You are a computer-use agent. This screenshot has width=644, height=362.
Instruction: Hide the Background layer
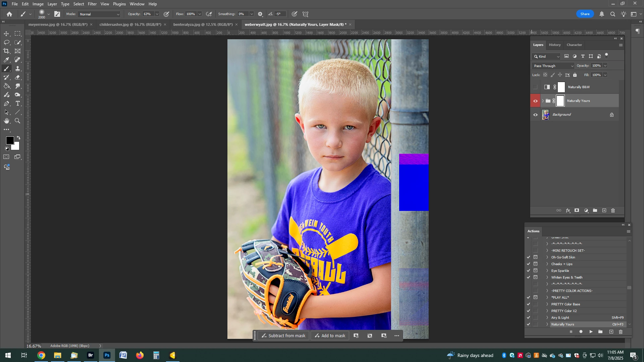tap(535, 115)
